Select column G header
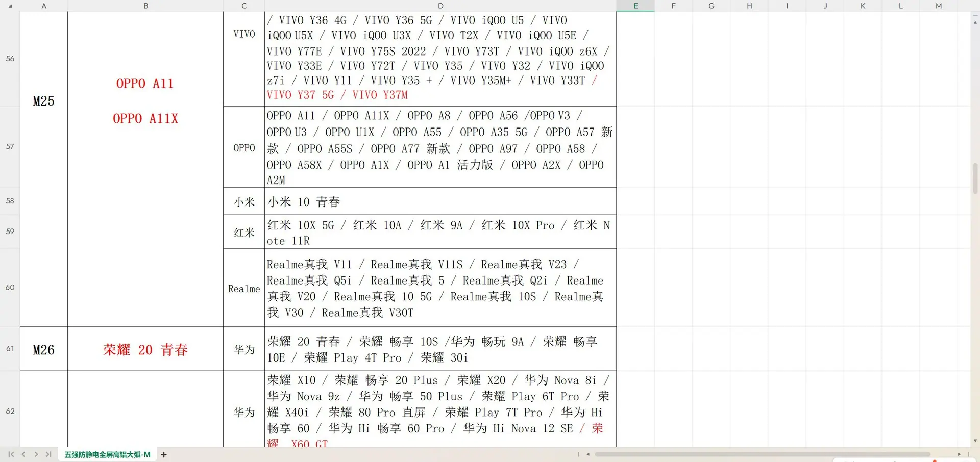Viewport: 980px width, 462px height. pyautogui.click(x=711, y=6)
